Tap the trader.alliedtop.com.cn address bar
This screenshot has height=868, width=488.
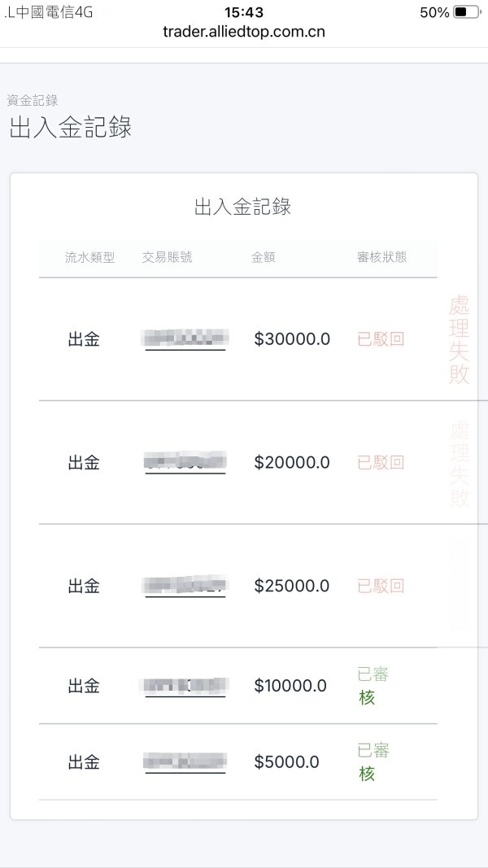click(244, 33)
